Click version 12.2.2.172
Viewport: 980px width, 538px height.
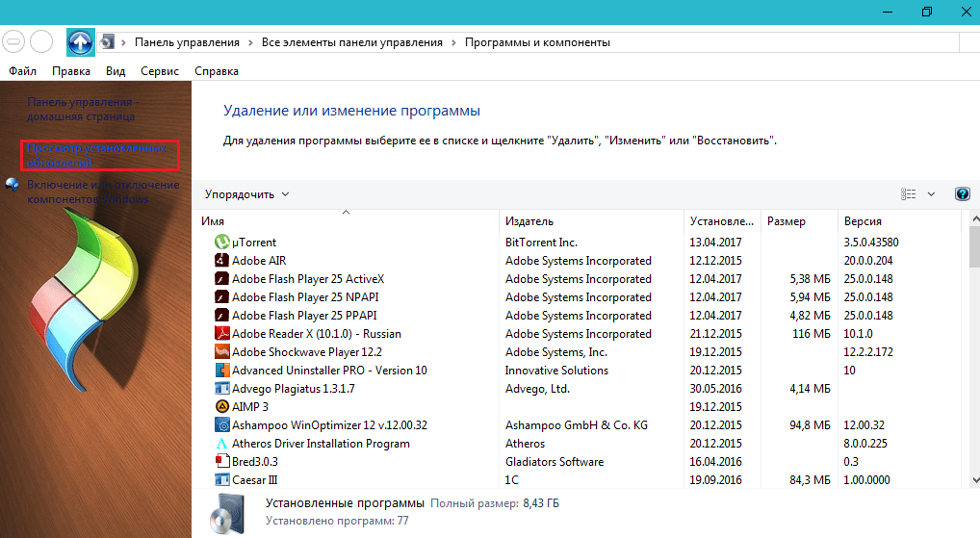point(868,352)
